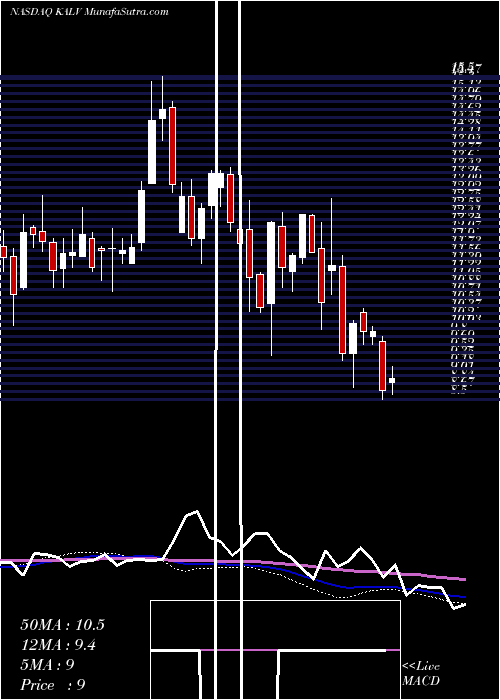Click the 50MA : 10.5 value

(x=62, y=625)
